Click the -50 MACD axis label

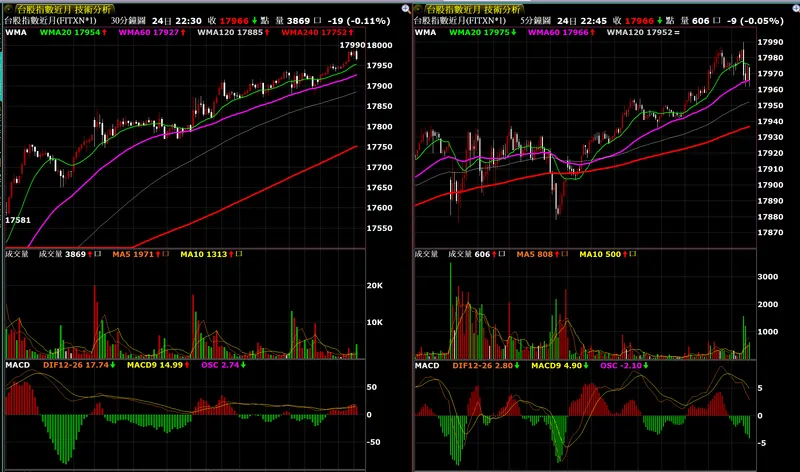(x=374, y=442)
